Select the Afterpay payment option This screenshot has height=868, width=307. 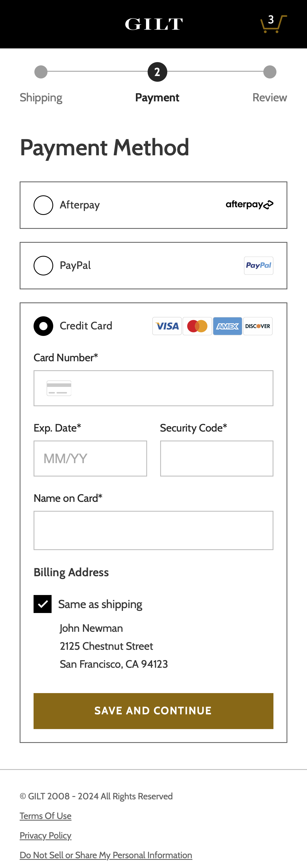point(43,205)
